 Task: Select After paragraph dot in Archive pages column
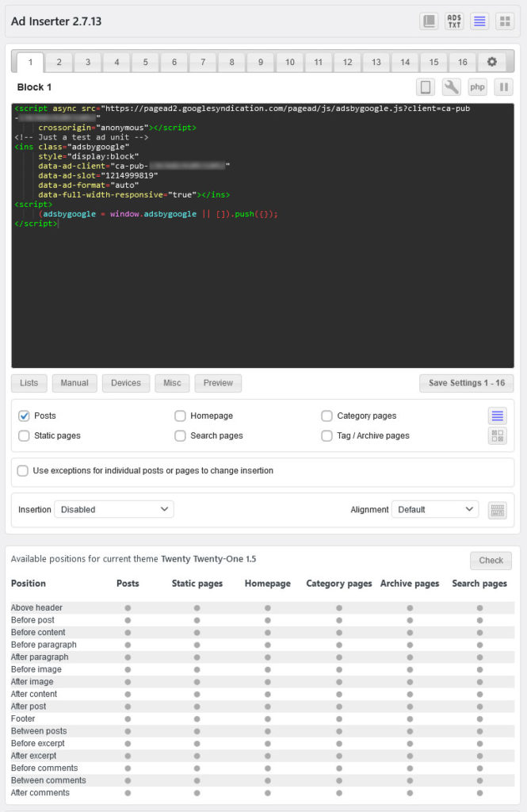(410, 657)
